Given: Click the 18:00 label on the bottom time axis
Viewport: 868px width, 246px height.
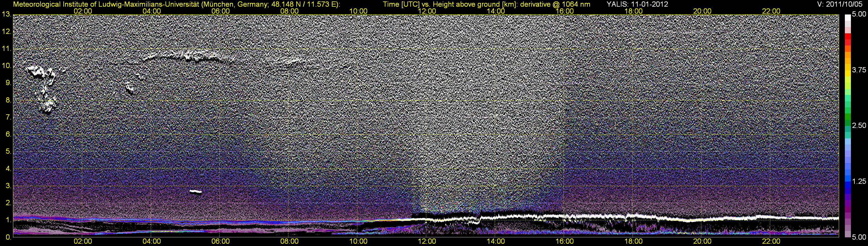Looking at the screenshot, I should pos(633,241).
